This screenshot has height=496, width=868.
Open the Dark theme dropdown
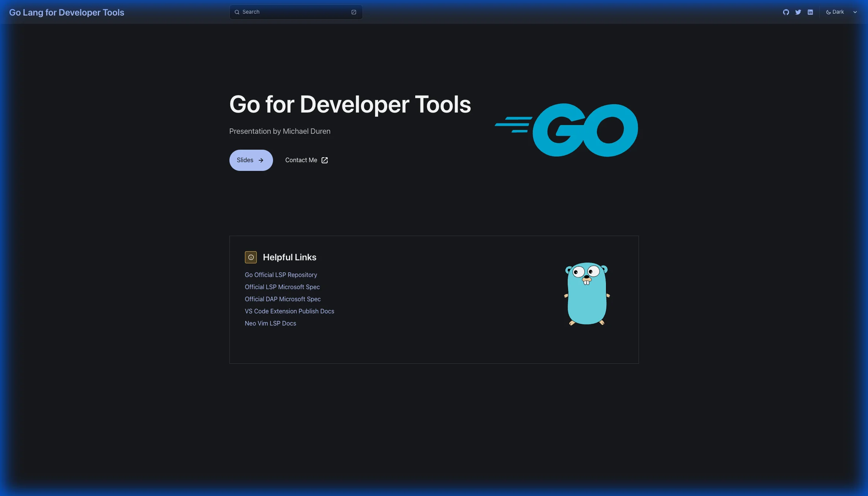[x=841, y=12]
